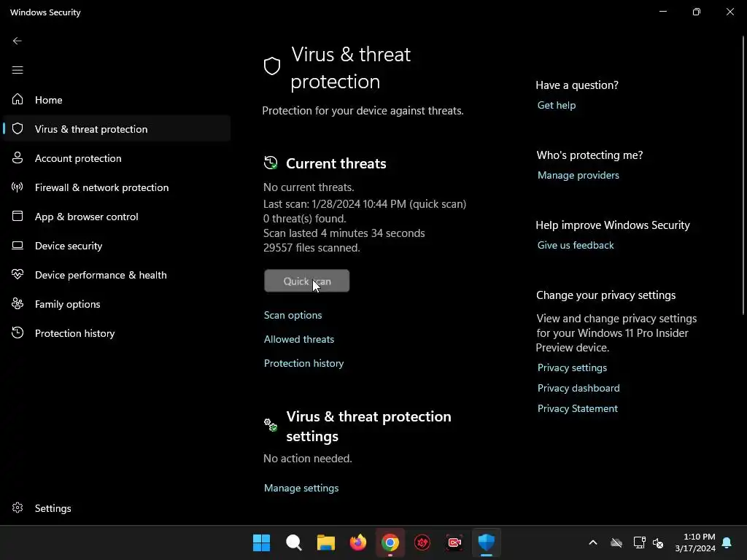Open clock showing 1:10 PM 3/17/2024
The image size is (747, 560).
695,542
